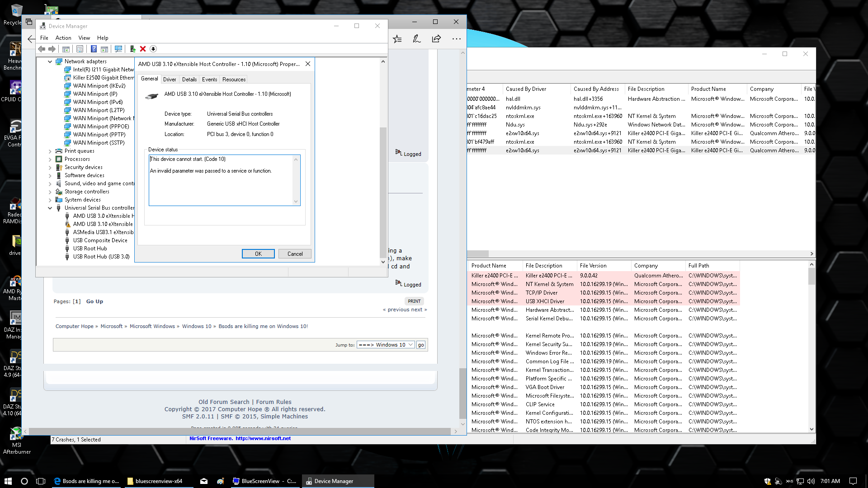Open the Windows Task View taskbar icon
The height and width of the screenshot is (488, 868).
(41, 481)
